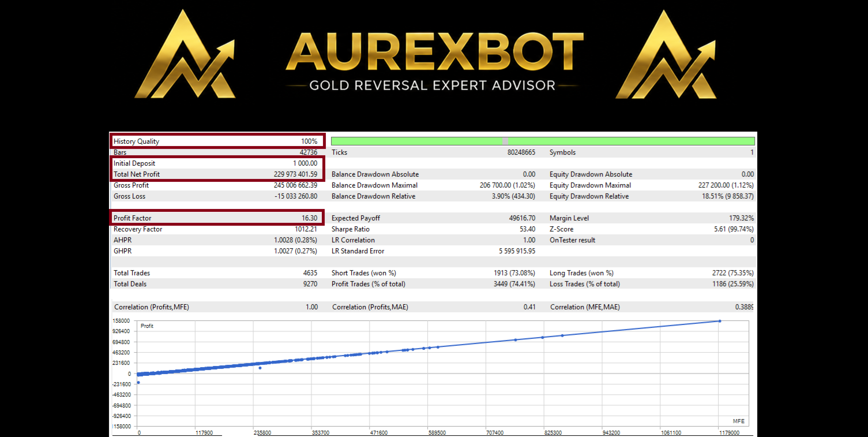Click the 589500 x-axis tick label
This screenshot has width=868, height=437.
(x=437, y=433)
